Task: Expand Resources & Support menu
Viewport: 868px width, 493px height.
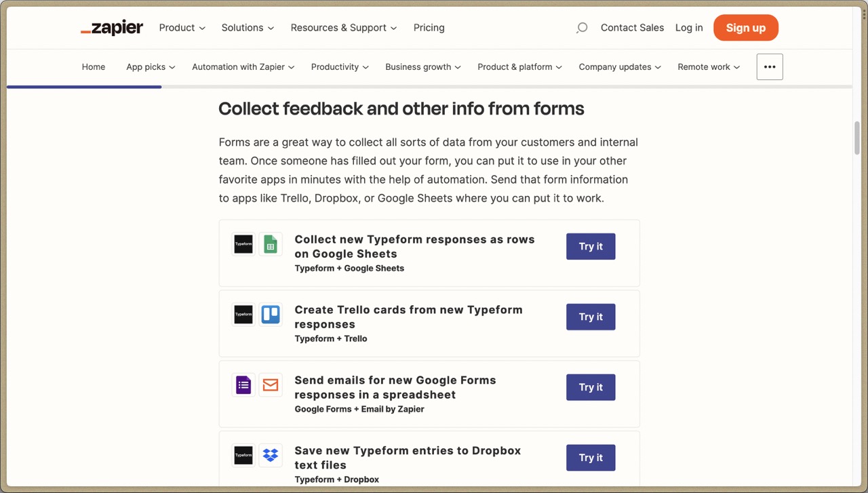Action: tap(344, 28)
